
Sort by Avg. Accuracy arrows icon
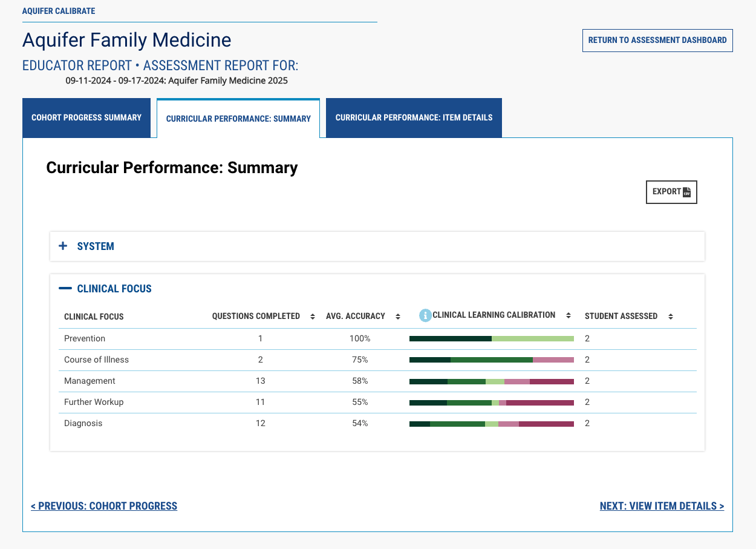click(398, 317)
